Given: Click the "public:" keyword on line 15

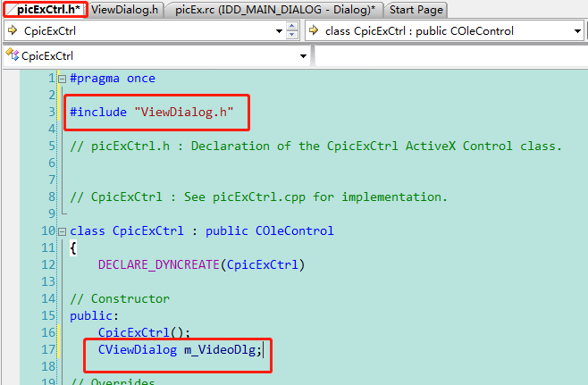Looking at the screenshot, I should pyautogui.click(x=94, y=315).
